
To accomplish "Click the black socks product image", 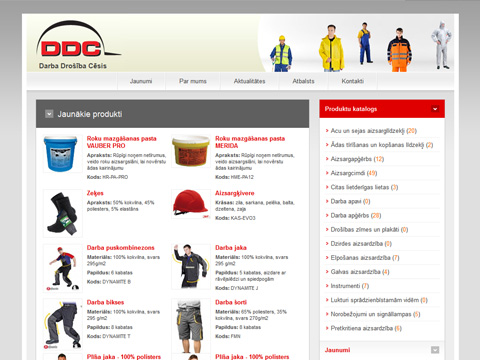I will (62, 213).
